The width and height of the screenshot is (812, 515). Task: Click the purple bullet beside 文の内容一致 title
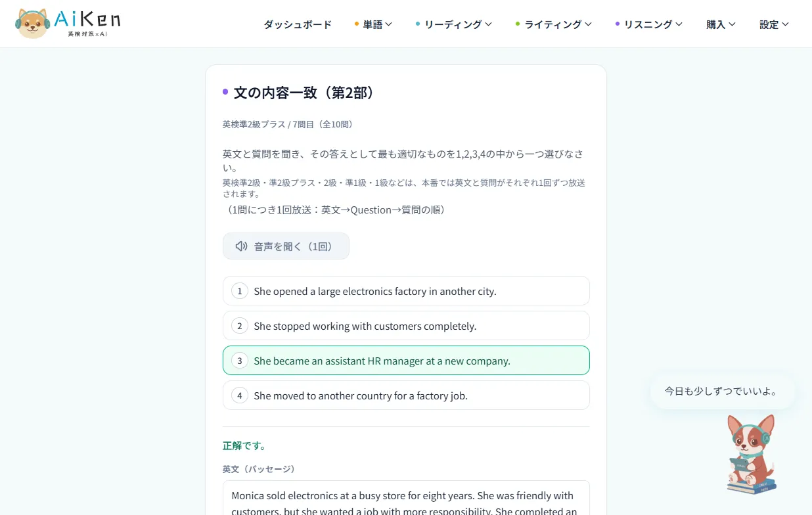click(x=225, y=92)
